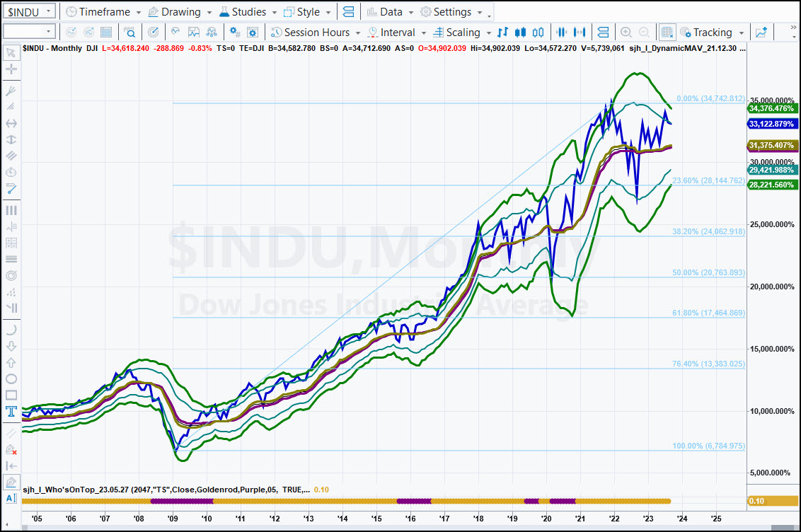Choose the arc drawing tool
The height and width of the screenshot is (532, 801).
[x=11, y=330]
